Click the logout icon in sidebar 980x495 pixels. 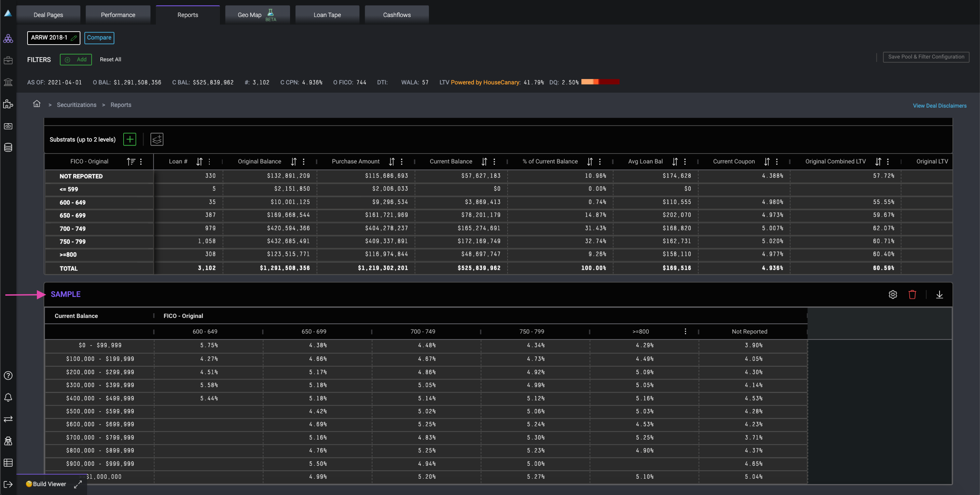(8, 484)
